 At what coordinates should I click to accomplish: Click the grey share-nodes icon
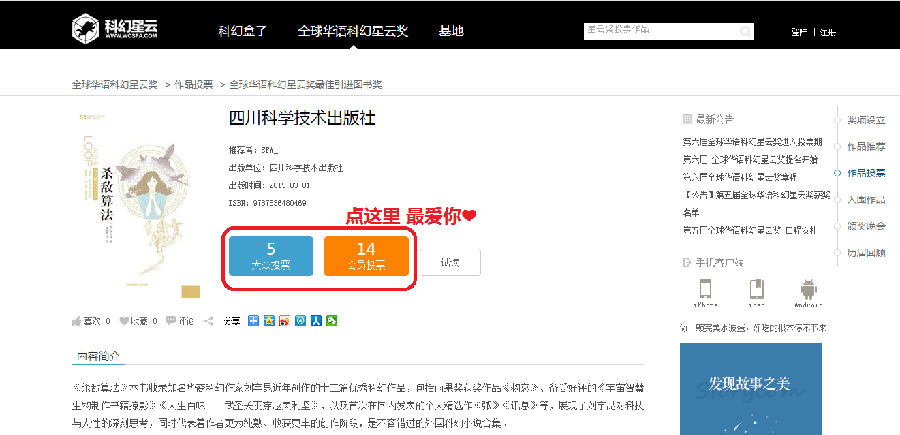pyautogui.click(x=209, y=321)
